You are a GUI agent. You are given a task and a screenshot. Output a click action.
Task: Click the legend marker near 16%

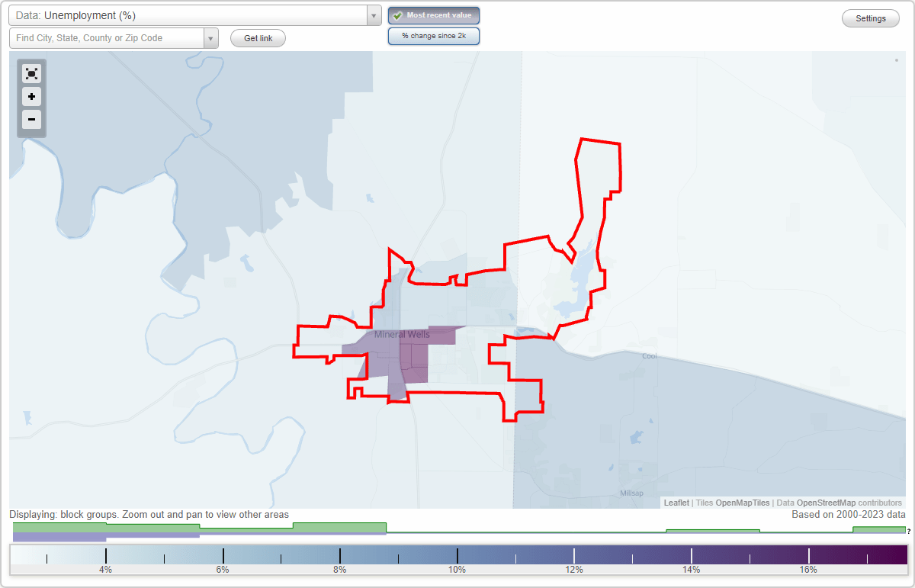pyautogui.click(x=809, y=554)
